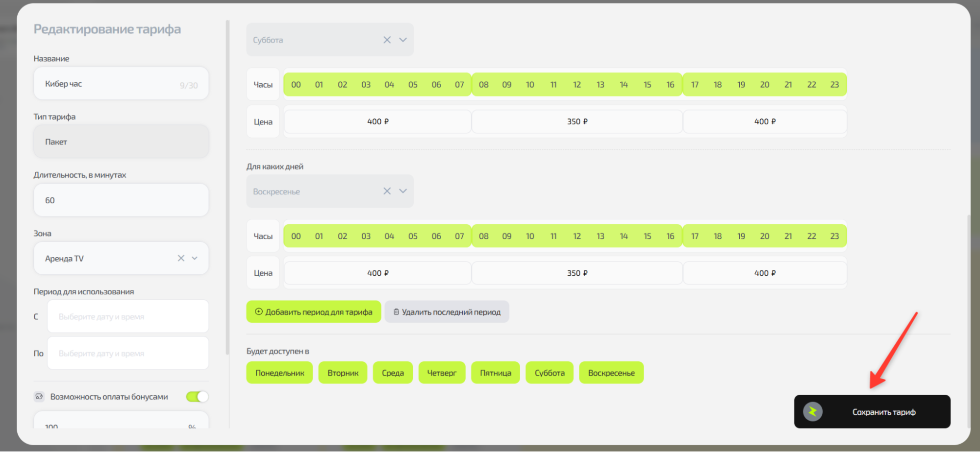
Task: Select hour 12 in the Sunday hours row
Action: pyautogui.click(x=577, y=236)
